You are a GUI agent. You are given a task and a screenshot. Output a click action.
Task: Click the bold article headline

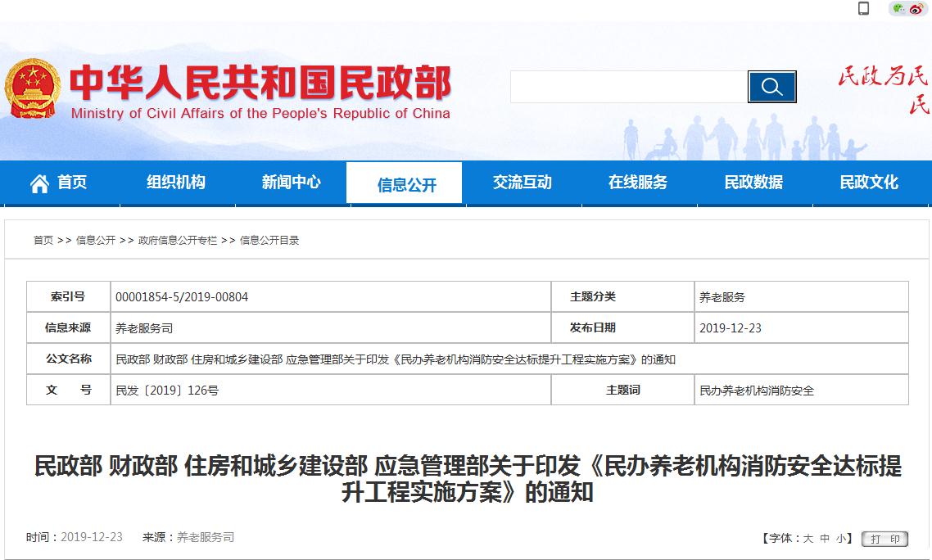point(468,479)
